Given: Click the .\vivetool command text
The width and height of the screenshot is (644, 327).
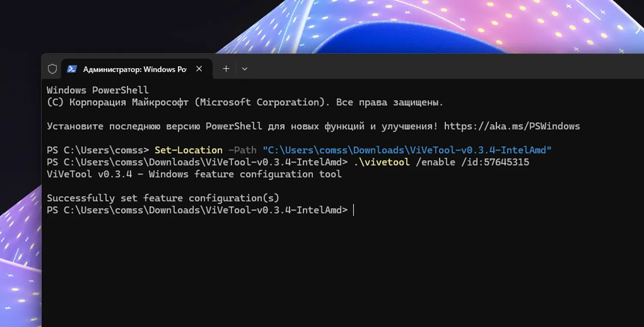Looking at the screenshot, I should tap(382, 162).
